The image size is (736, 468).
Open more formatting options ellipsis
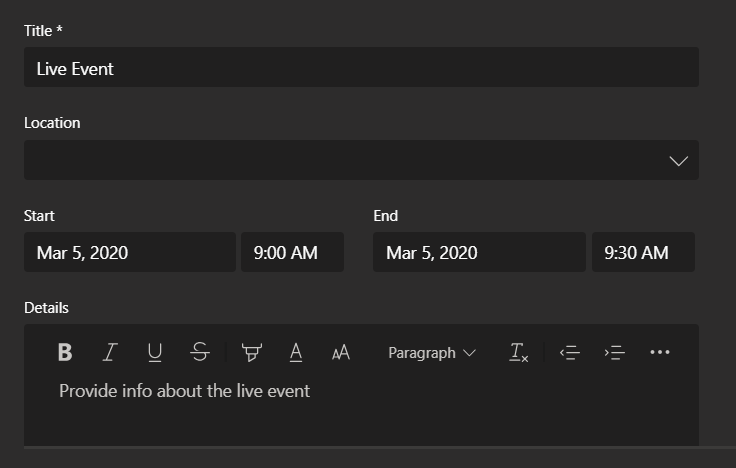pos(659,352)
